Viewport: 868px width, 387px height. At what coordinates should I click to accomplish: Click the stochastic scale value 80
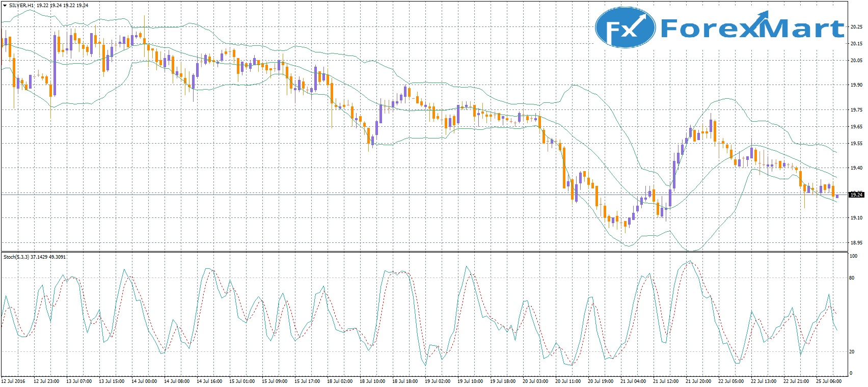coord(853,278)
